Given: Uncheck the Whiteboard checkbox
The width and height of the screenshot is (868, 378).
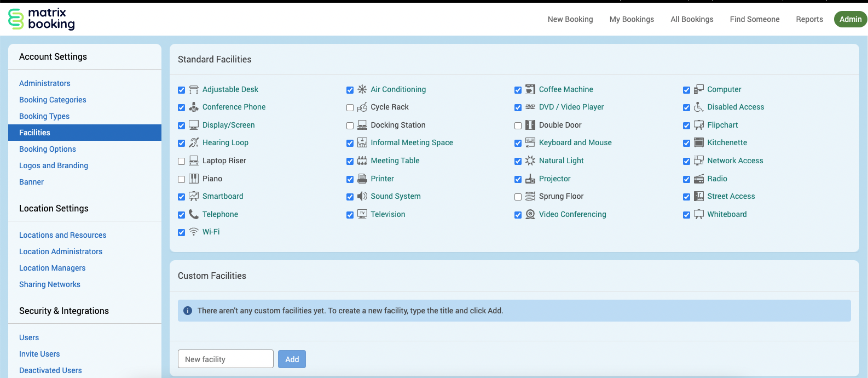Looking at the screenshot, I should point(686,215).
